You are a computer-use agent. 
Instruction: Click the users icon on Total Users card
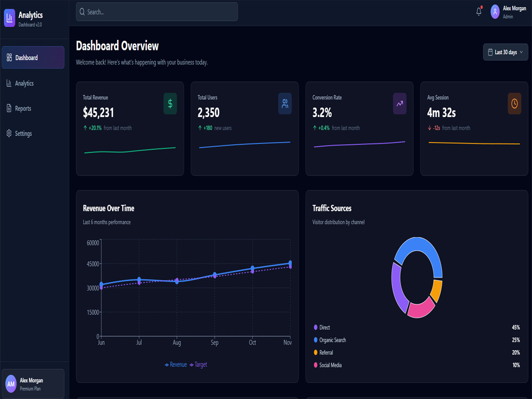click(285, 104)
